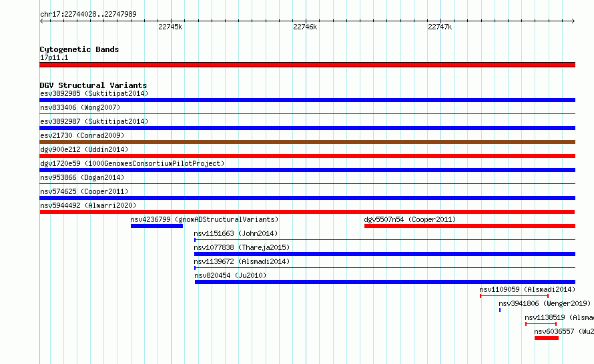Select the red 17p11.1 cytogenetic band bar
This screenshot has width=594, height=364.
(307, 65)
